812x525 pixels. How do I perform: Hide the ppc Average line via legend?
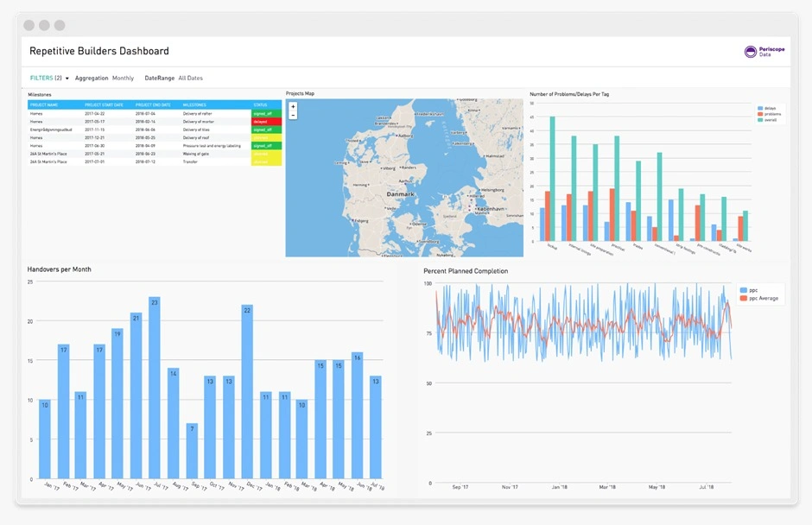[760, 298]
